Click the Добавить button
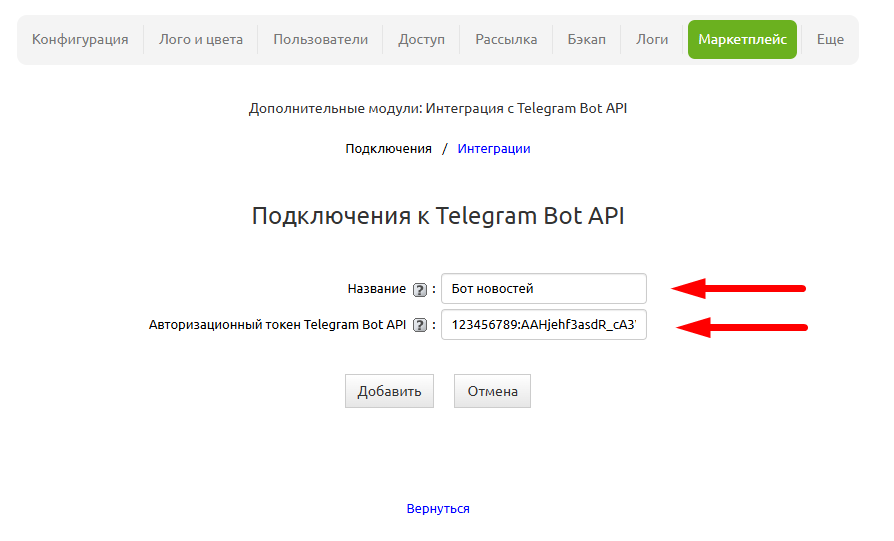The width and height of the screenshot is (894, 541). 389,391
